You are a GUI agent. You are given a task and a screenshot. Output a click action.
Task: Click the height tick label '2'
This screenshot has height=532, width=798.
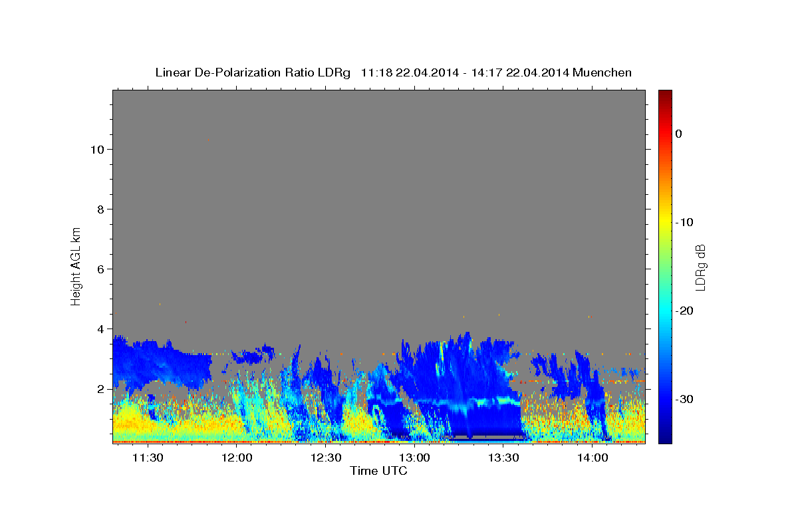tap(101, 389)
